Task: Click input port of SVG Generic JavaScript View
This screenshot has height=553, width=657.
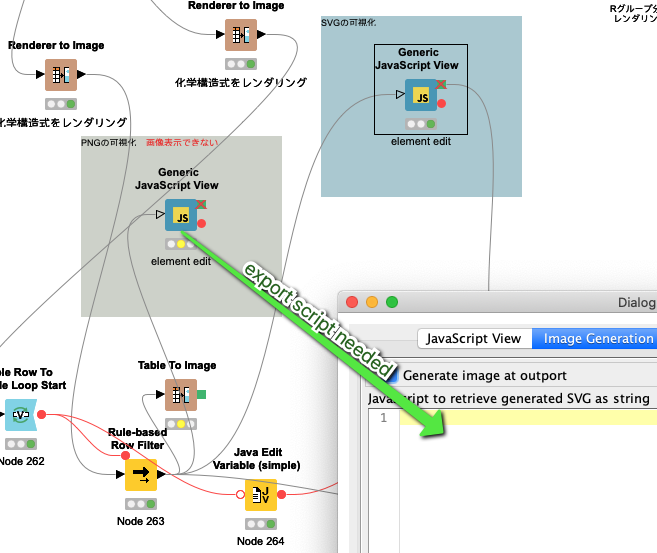Action: point(400,95)
